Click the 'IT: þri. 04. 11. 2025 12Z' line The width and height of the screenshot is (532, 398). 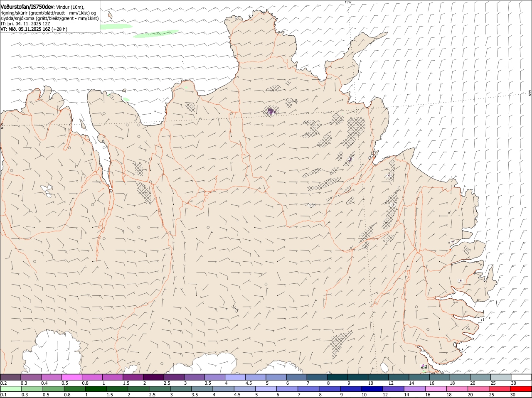25,24
